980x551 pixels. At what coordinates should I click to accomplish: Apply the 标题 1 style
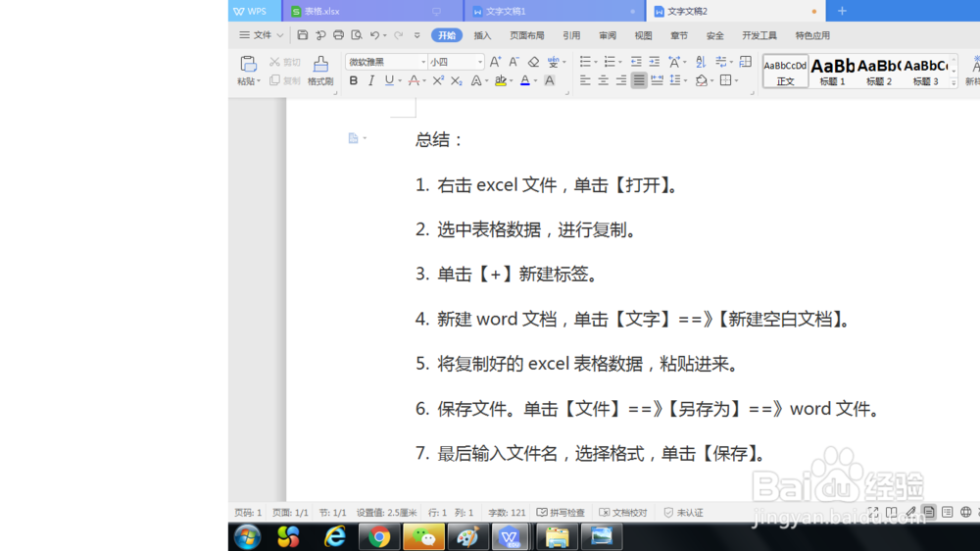pos(832,71)
